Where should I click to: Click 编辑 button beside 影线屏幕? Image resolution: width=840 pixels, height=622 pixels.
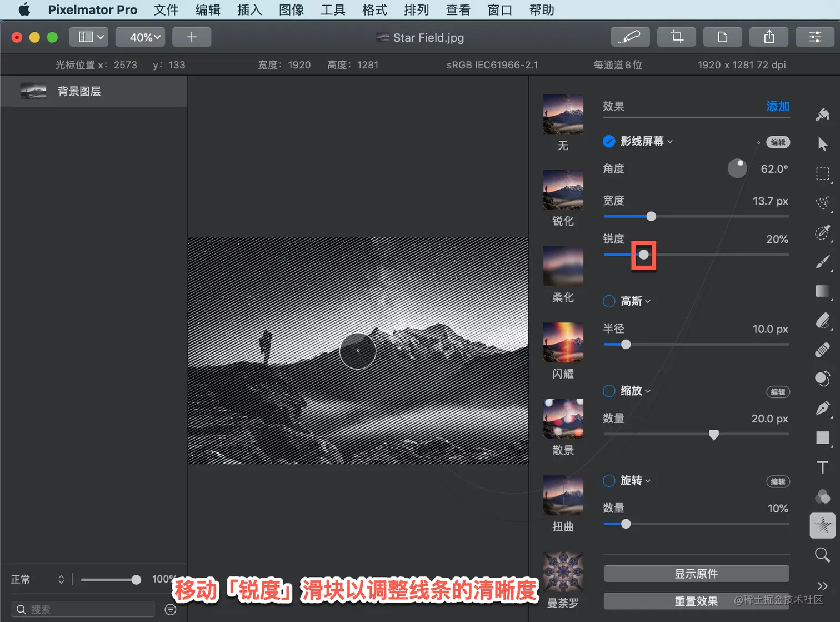[778, 142]
